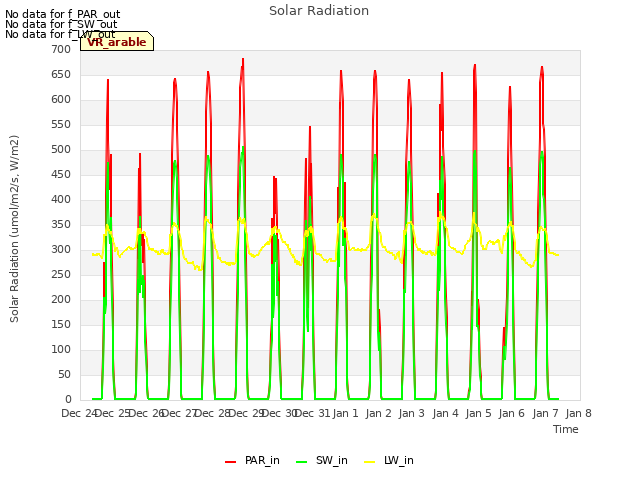Click the 50 y-axis tick label
This screenshot has width=640, height=480.
pos(64,375)
